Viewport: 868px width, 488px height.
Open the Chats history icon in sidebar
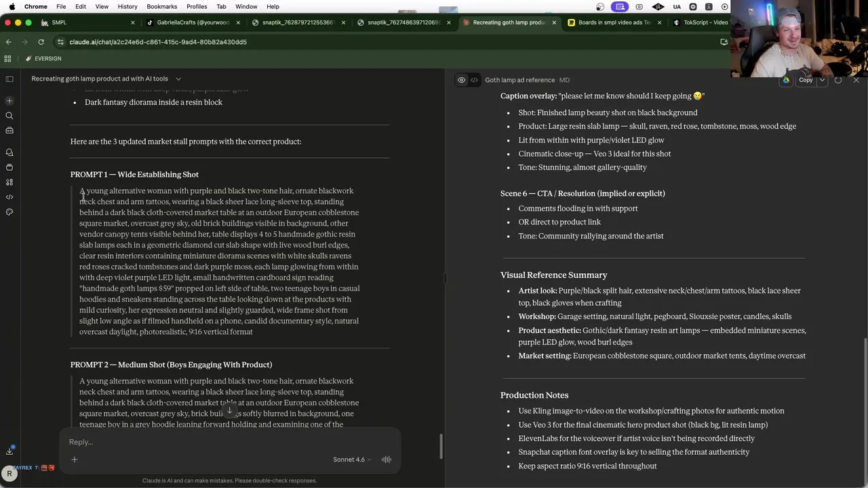[x=9, y=152]
